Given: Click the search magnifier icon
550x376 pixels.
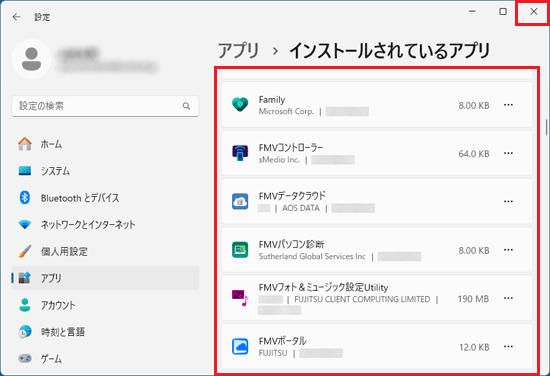Looking at the screenshot, I should coord(186,106).
